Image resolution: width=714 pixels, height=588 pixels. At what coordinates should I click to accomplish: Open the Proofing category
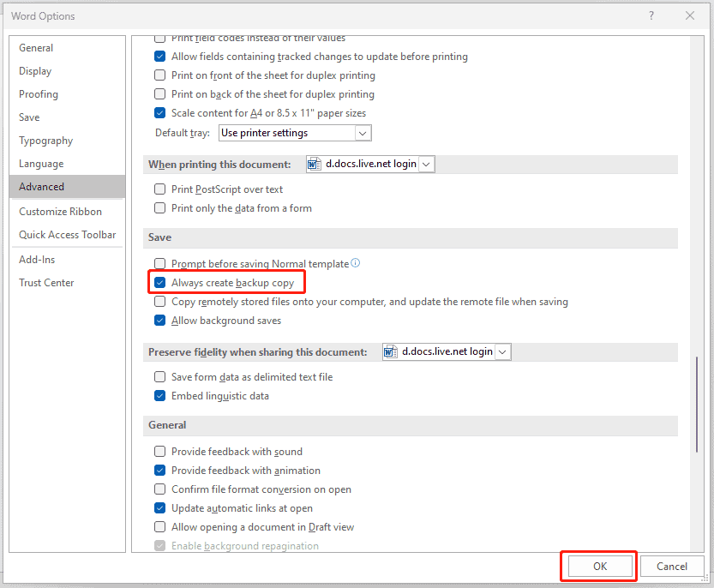point(67,94)
